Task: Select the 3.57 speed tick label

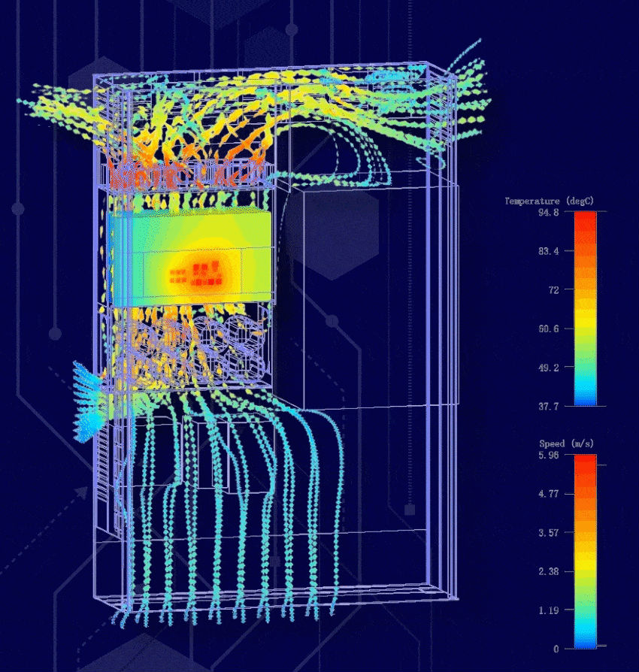Action: point(549,533)
